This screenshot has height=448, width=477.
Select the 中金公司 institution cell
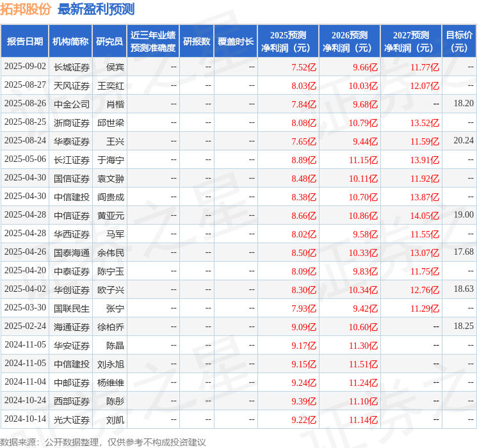pos(72,104)
